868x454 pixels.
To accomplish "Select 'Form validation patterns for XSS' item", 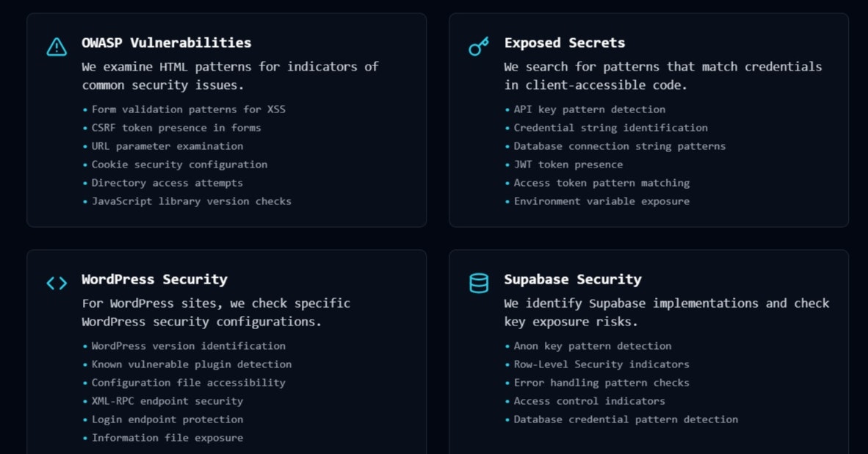I will pos(188,109).
